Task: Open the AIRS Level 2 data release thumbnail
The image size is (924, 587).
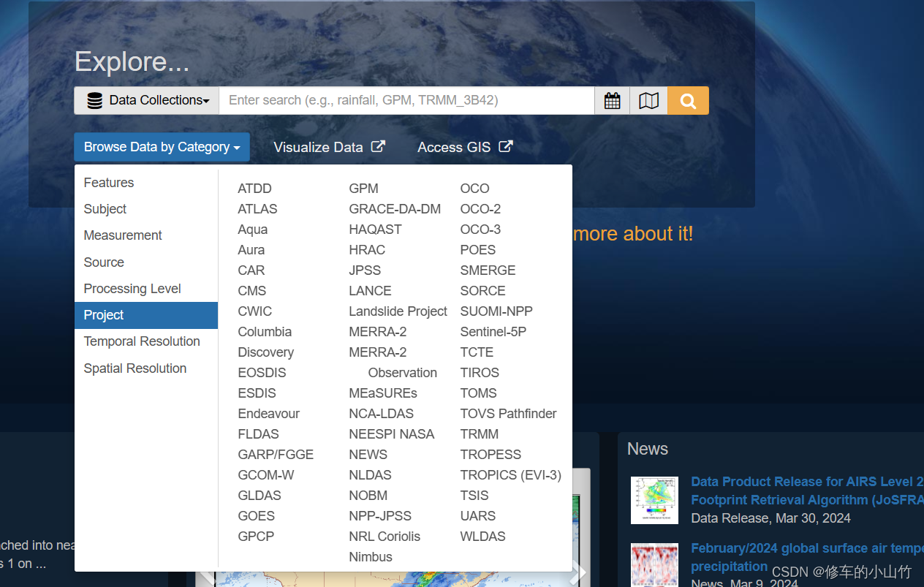Action: pyautogui.click(x=654, y=500)
